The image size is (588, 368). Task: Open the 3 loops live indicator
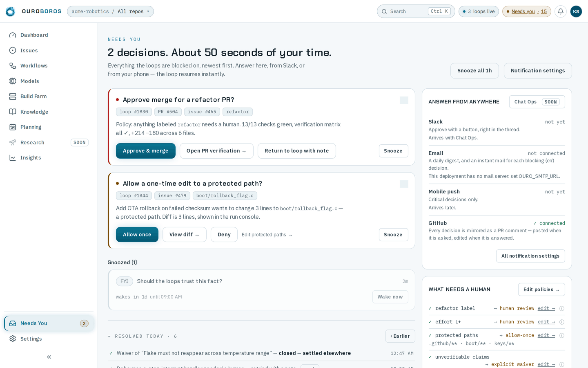pyautogui.click(x=479, y=11)
